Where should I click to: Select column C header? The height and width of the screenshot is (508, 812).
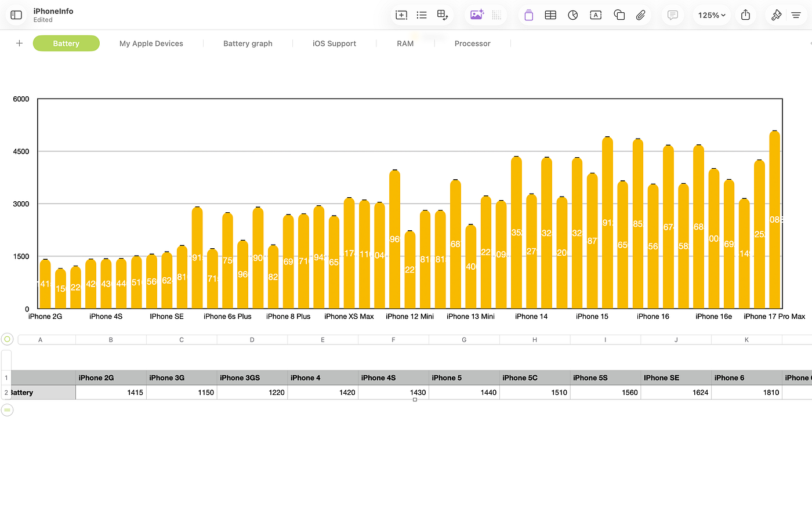pos(182,340)
